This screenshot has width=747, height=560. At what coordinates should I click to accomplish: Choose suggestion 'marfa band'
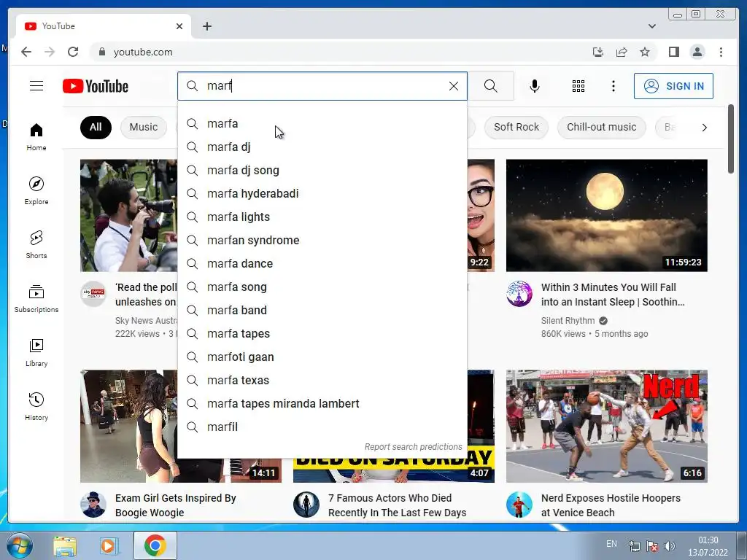coord(322,310)
